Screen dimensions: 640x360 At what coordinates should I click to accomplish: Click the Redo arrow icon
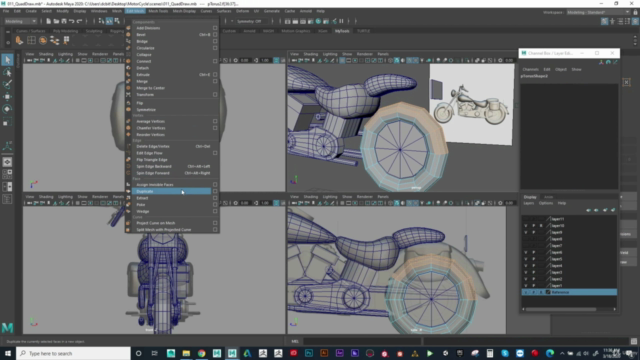(x=79, y=21)
